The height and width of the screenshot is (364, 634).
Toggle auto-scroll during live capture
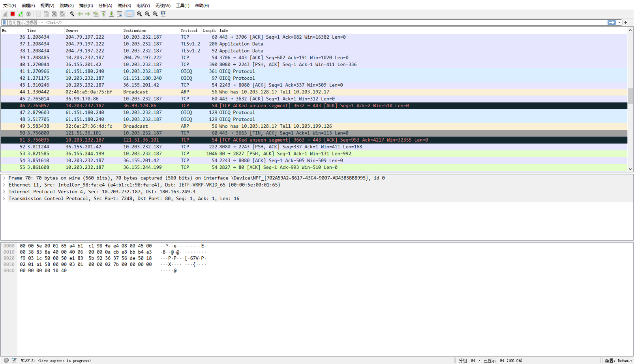tap(119, 14)
